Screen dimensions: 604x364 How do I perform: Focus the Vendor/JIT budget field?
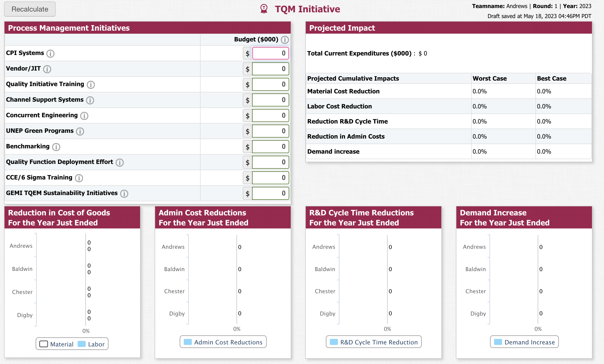pos(271,69)
